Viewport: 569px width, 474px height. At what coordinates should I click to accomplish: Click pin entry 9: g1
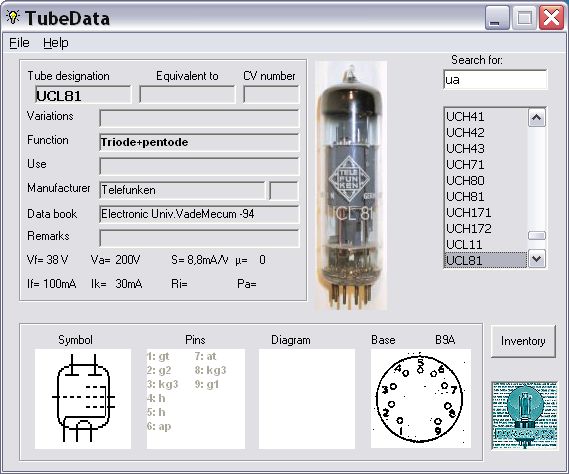coord(206,384)
